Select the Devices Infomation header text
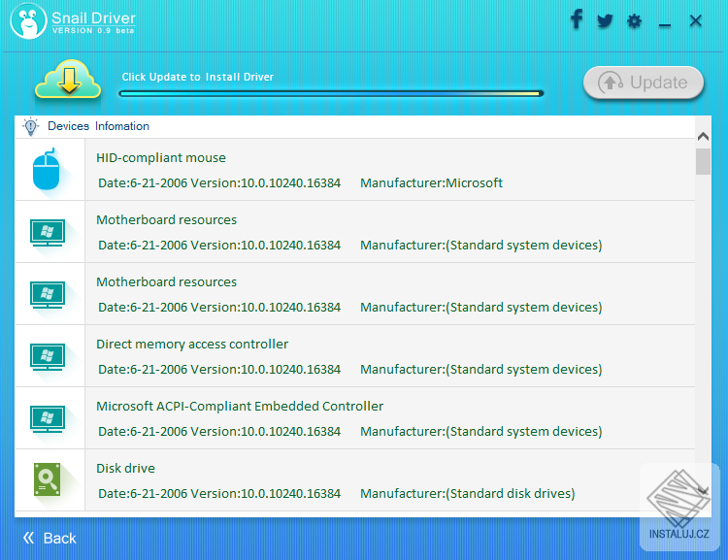728x560 pixels. click(x=98, y=126)
